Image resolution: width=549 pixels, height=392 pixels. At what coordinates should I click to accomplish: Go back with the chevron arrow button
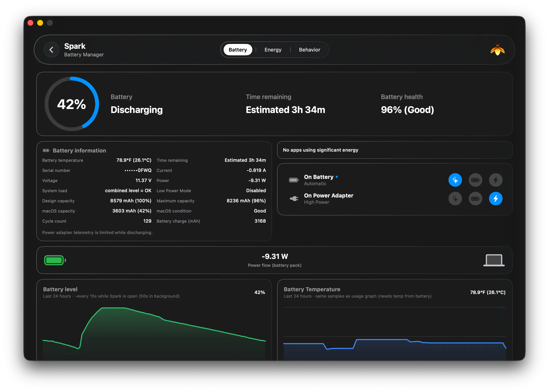pos(51,50)
